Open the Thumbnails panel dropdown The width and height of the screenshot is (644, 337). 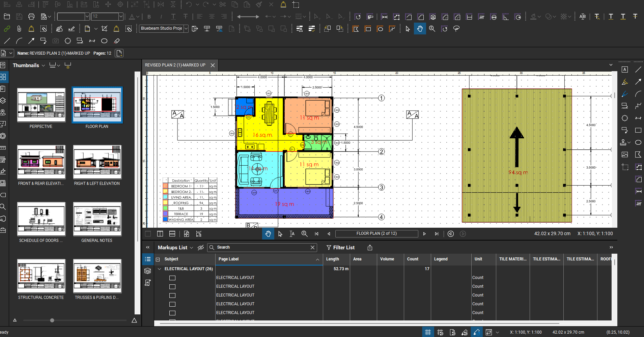click(x=43, y=65)
